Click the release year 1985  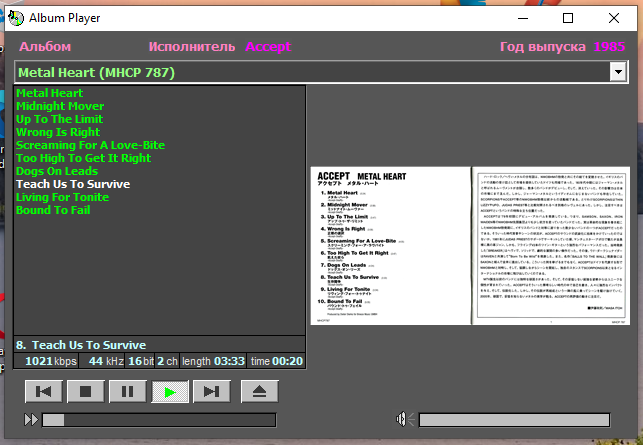(x=609, y=47)
